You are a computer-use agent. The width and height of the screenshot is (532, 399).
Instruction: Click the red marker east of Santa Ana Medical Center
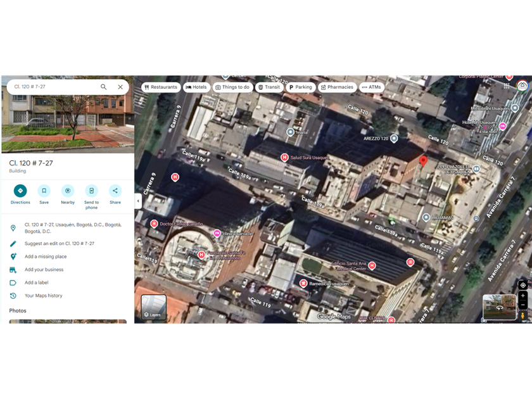[x=410, y=262]
